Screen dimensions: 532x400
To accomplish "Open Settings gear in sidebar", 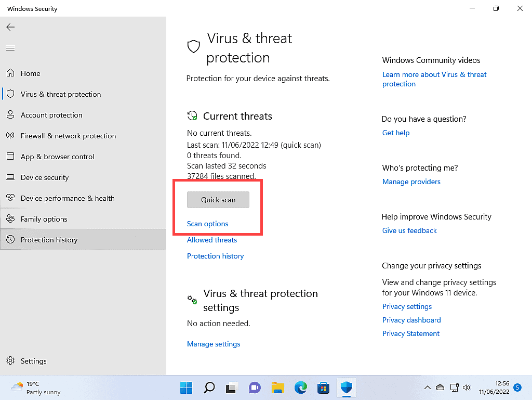I will click(10, 361).
